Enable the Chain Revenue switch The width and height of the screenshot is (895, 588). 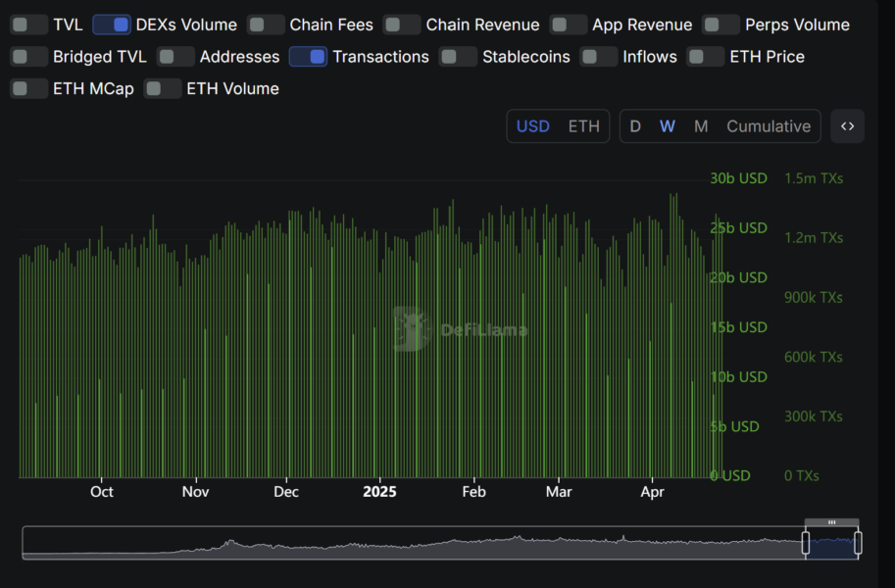402,24
